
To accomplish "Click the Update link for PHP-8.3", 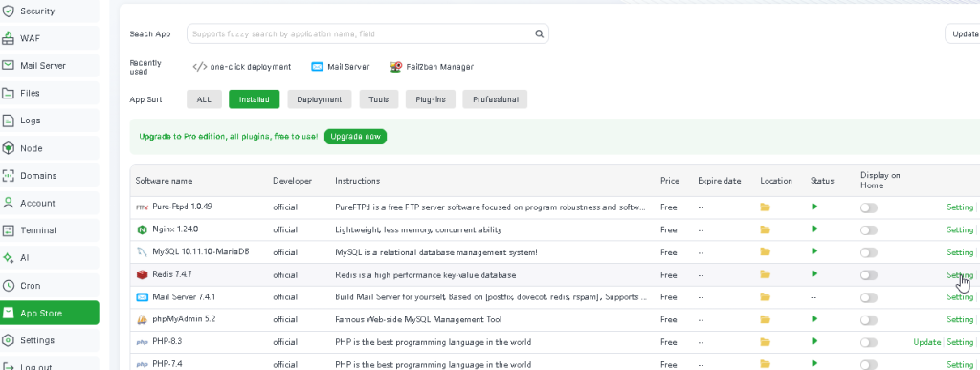I will pyautogui.click(x=926, y=342).
